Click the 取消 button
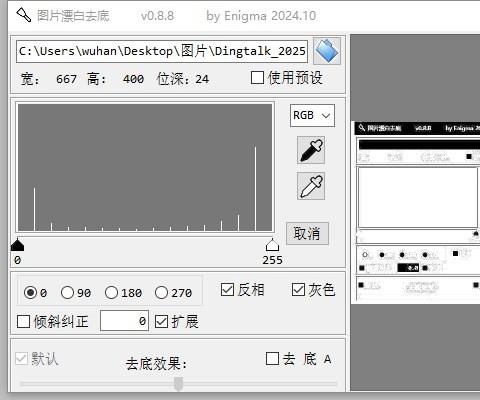This screenshot has width=480, height=400. pyautogui.click(x=307, y=233)
